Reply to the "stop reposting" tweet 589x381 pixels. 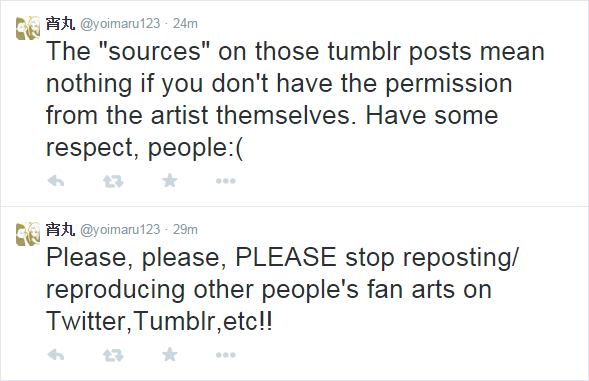point(56,355)
